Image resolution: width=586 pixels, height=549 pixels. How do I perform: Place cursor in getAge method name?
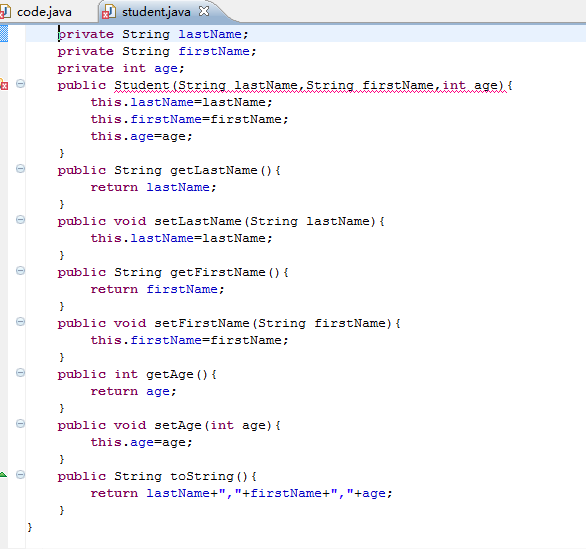[170, 374]
